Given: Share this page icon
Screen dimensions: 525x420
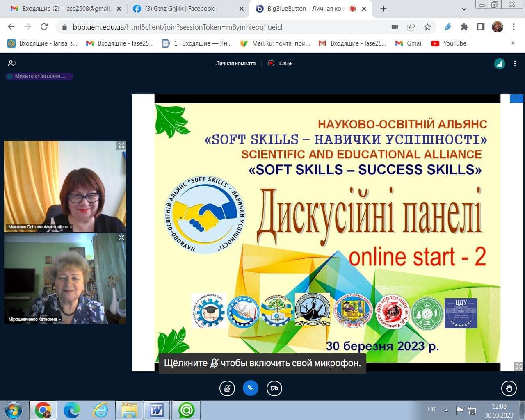Looking at the screenshot, I should 411,27.
